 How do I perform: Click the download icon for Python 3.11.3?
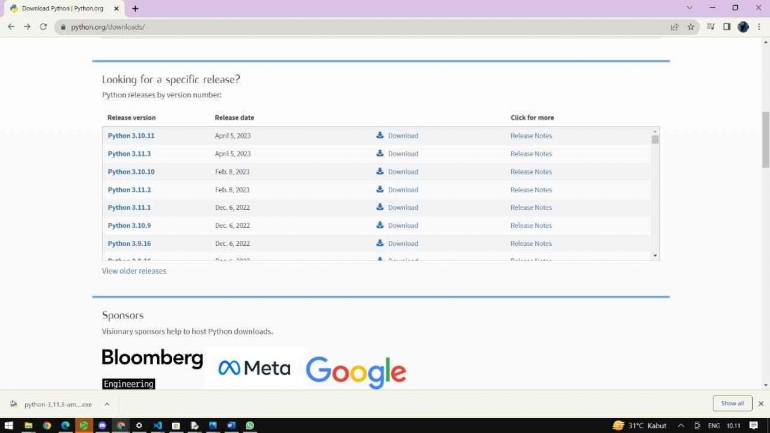pyautogui.click(x=380, y=153)
